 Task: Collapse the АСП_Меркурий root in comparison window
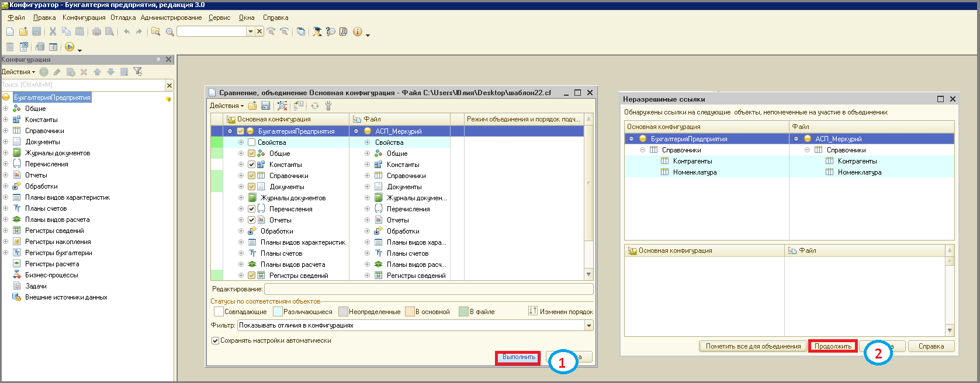tap(356, 131)
